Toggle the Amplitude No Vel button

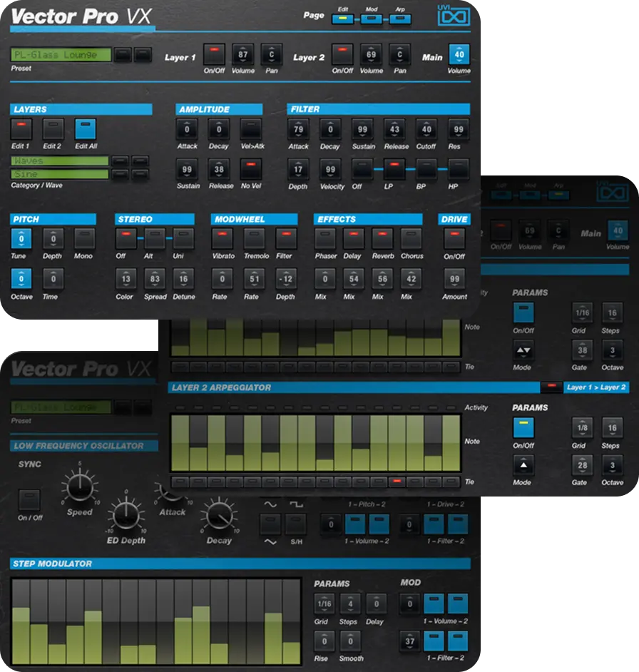click(251, 169)
